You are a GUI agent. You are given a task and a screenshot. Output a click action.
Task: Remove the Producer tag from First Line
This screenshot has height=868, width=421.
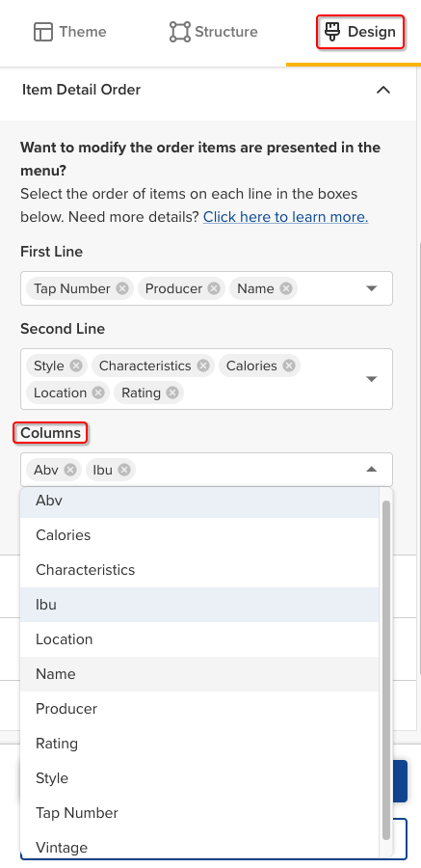214,288
